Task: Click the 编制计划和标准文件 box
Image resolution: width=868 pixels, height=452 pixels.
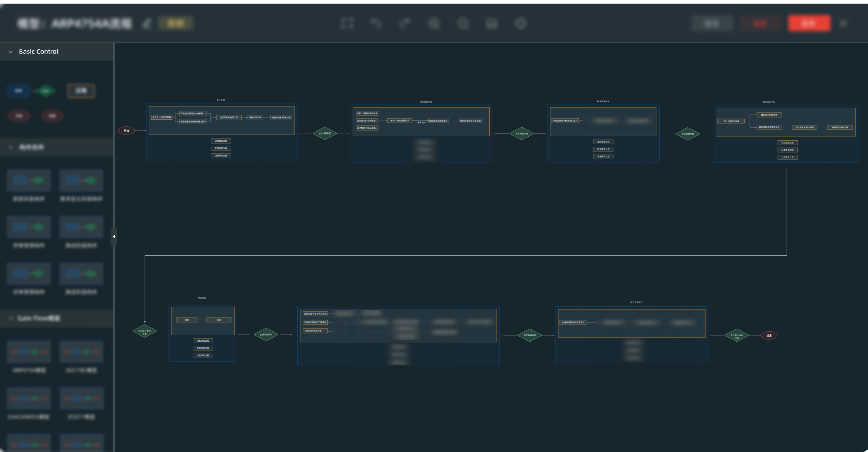Action: (x=281, y=118)
